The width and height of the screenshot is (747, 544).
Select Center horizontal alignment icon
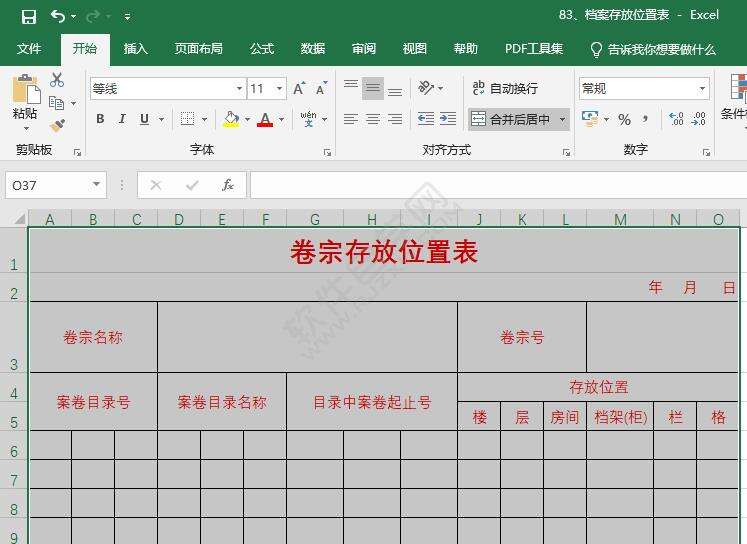click(373, 119)
